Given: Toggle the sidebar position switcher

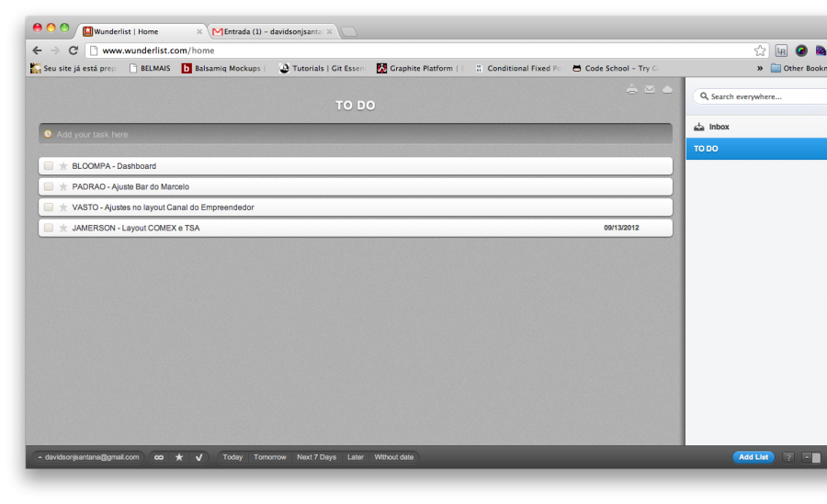Looking at the screenshot, I should tap(811, 457).
